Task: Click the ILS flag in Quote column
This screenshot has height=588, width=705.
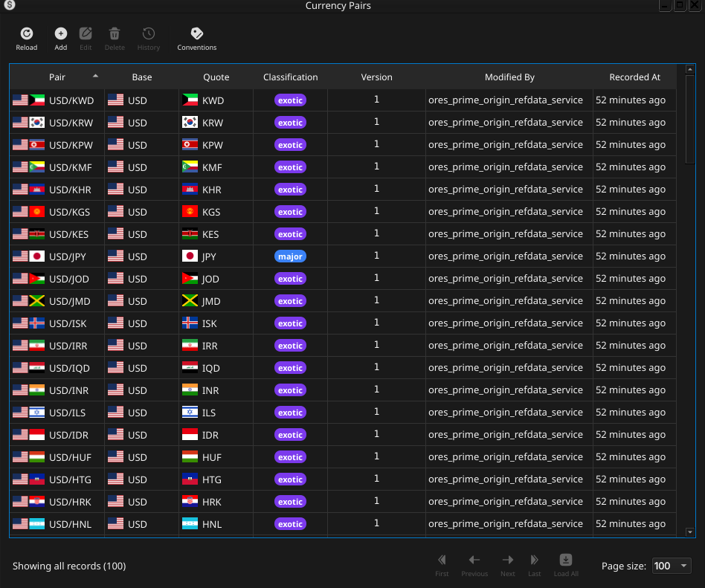Action: [x=190, y=413]
